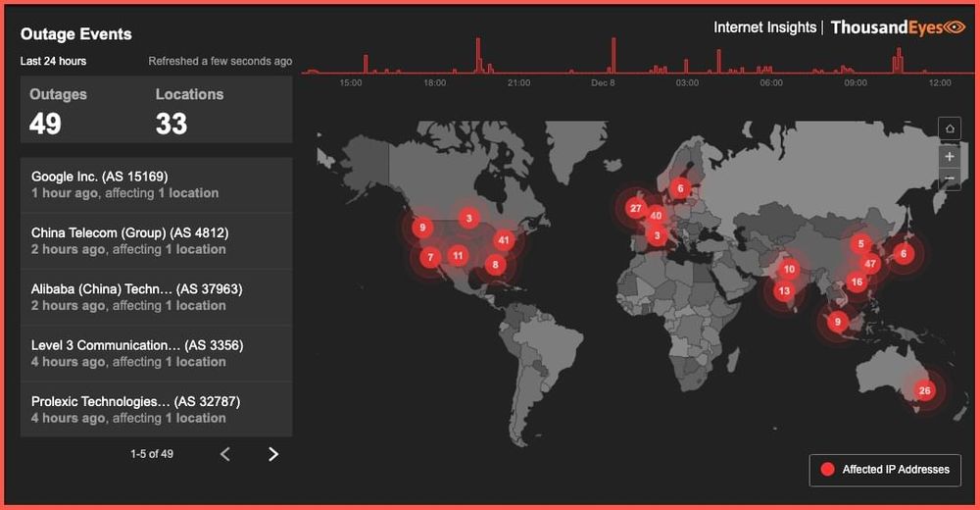Go to next page of outage events
This screenshot has height=510, width=980.
point(273,454)
